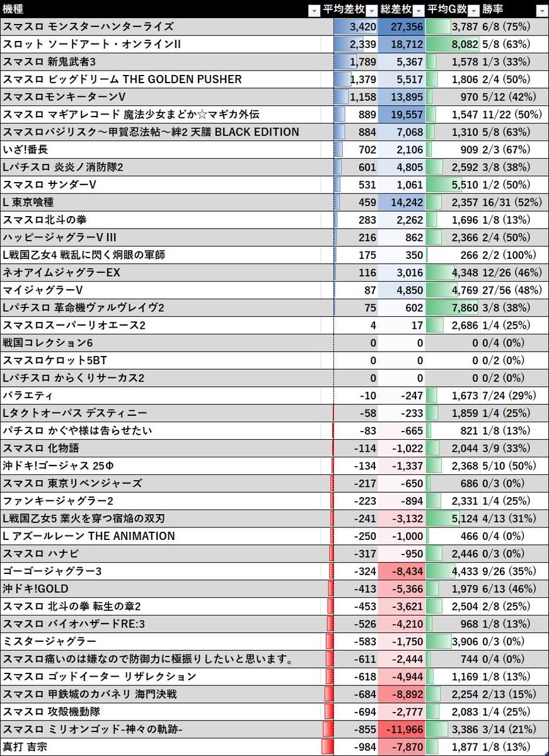Screen dimensions: 549x756
Task: Click Lタクトオーパス デスティニー cell
Action: (x=161, y=413)
